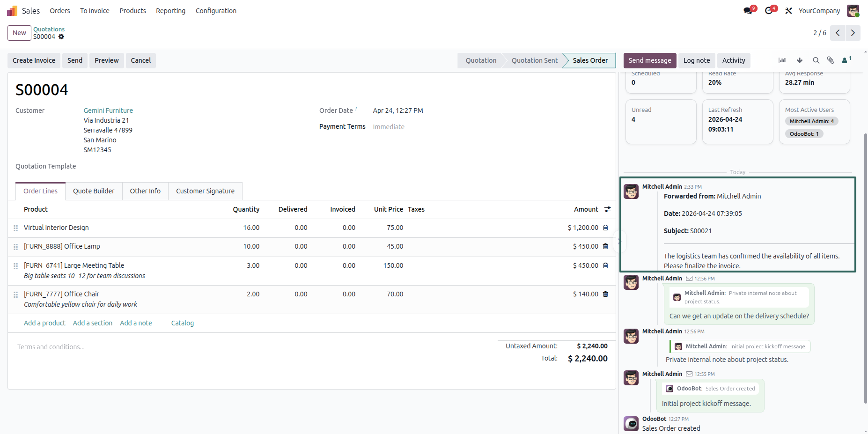The image size is (868, 434).
Task: Click the debug tools wrench icon
Action: tap(789, 11)
